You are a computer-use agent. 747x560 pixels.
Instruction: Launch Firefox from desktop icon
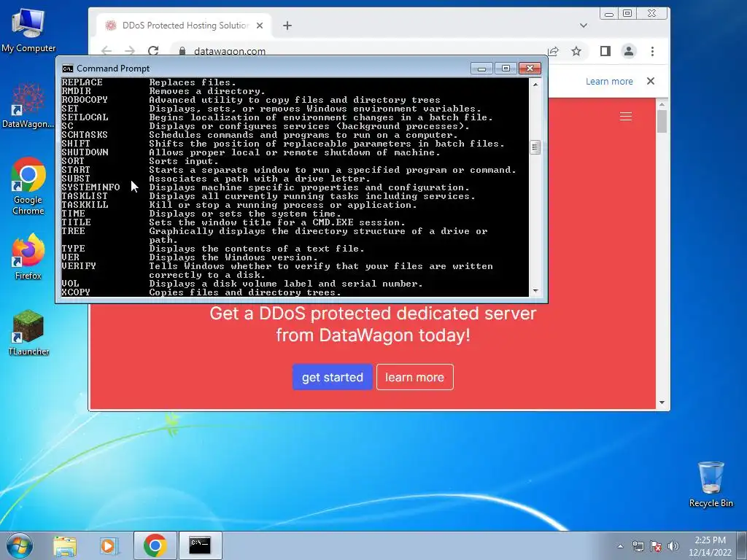tap(28, 256)
